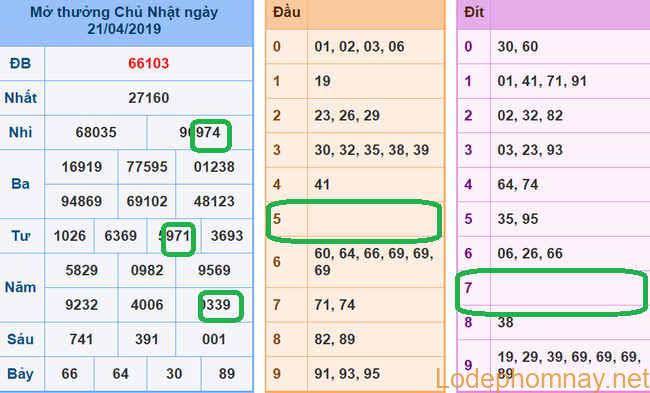Click number 68035 in the Nhì row
Viewport: 650px width, 393px height.
click(x=96, y=132)
